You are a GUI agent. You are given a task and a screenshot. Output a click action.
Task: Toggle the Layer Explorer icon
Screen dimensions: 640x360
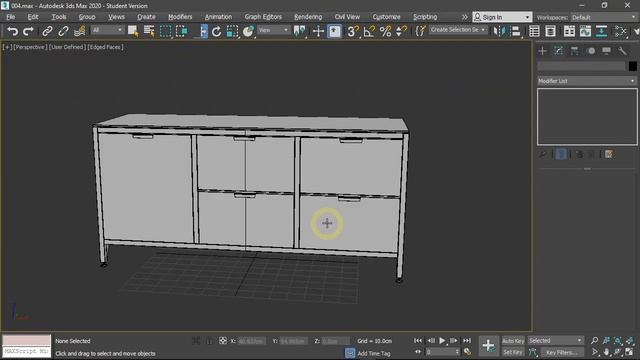pyautogui.click(x=550, y=31)
